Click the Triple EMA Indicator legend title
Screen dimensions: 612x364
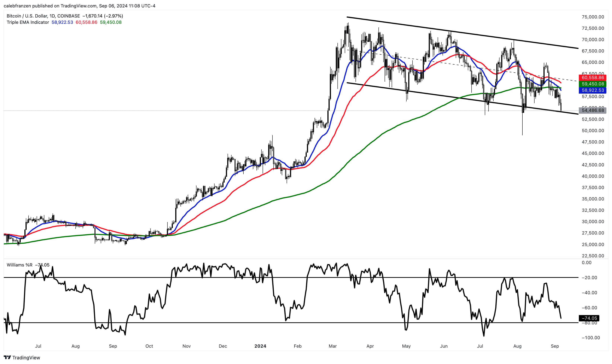click(28, 22)
